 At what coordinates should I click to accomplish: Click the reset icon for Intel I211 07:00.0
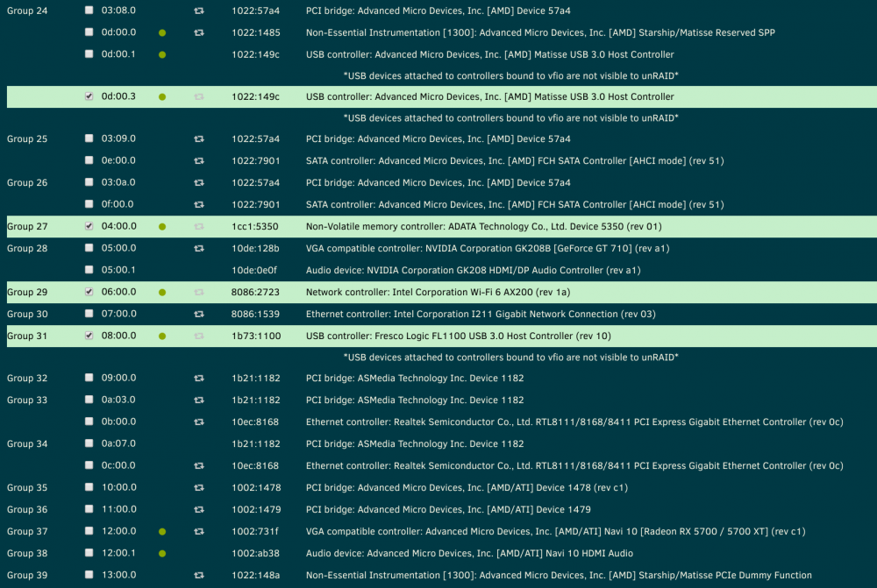tap(198, 314)
